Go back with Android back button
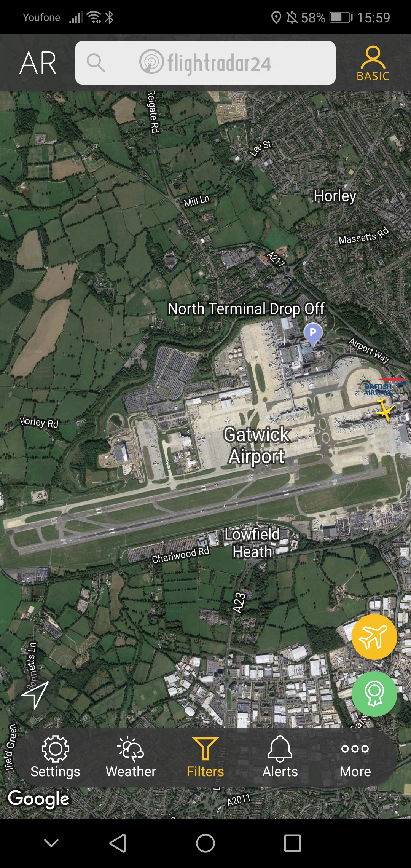This screenshot has height=868, width=411. pyautogui.click(x=118, y=843)
